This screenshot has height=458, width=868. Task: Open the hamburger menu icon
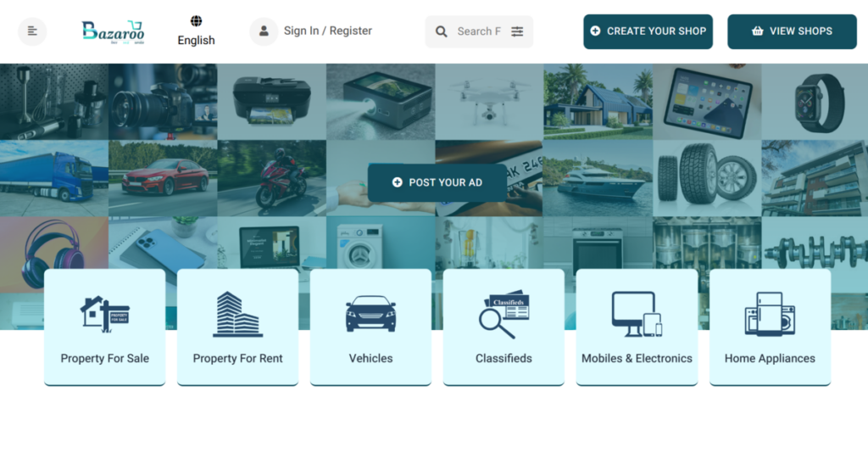[32, 31]
